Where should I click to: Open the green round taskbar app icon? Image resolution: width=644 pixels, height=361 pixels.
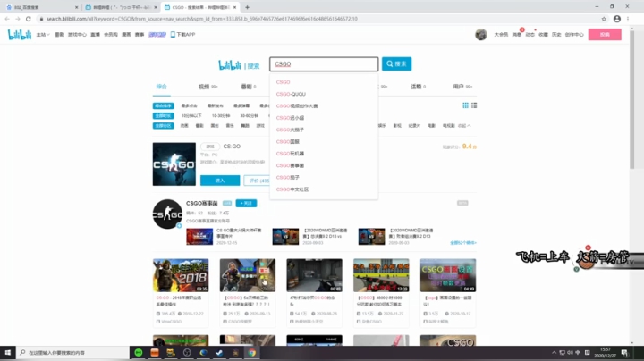click(139, 352)
